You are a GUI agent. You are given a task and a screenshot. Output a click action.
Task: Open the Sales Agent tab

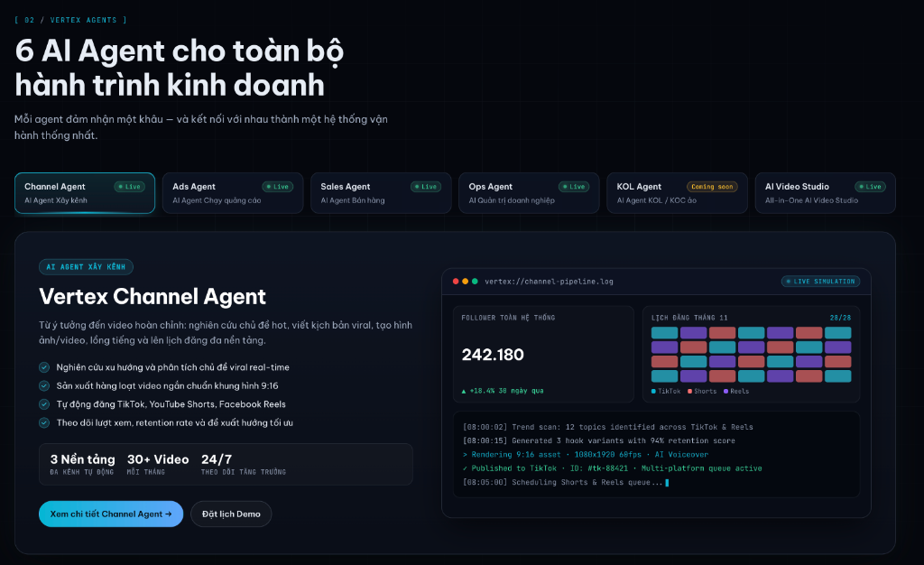(x=381, y=192)
